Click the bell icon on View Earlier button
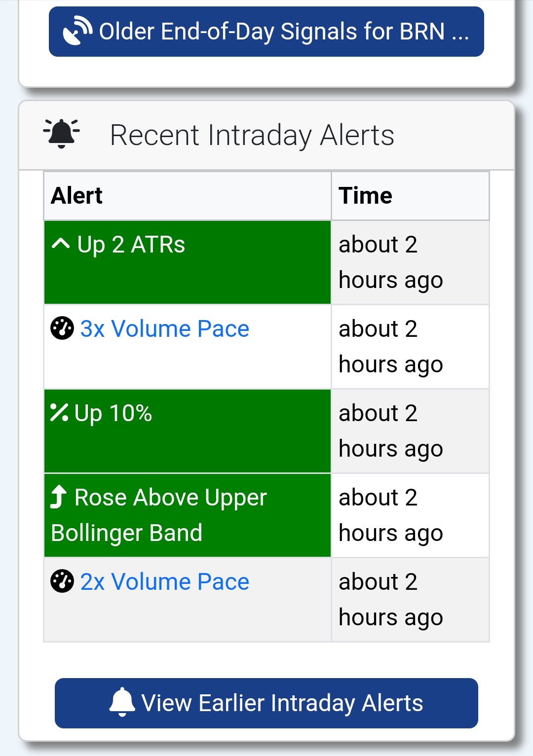The width and height of the screenshot is (533, 756). [122, 702]
